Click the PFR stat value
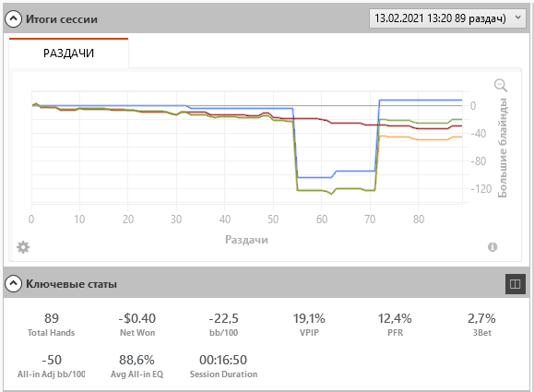 (395, 318)
